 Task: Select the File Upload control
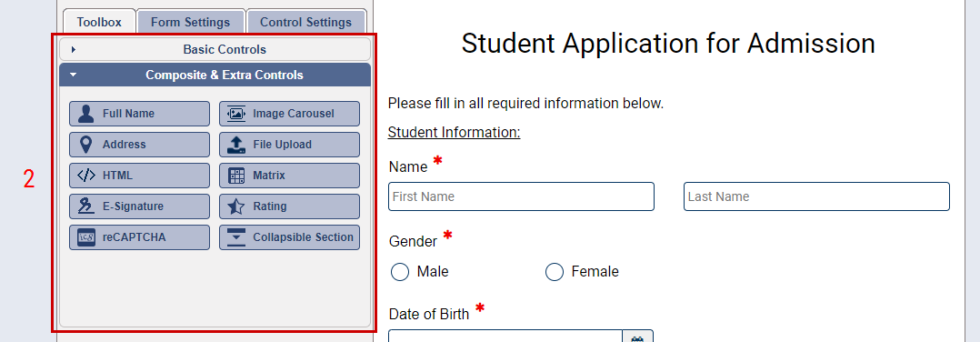pyautogui.click(x=289, y=145)
